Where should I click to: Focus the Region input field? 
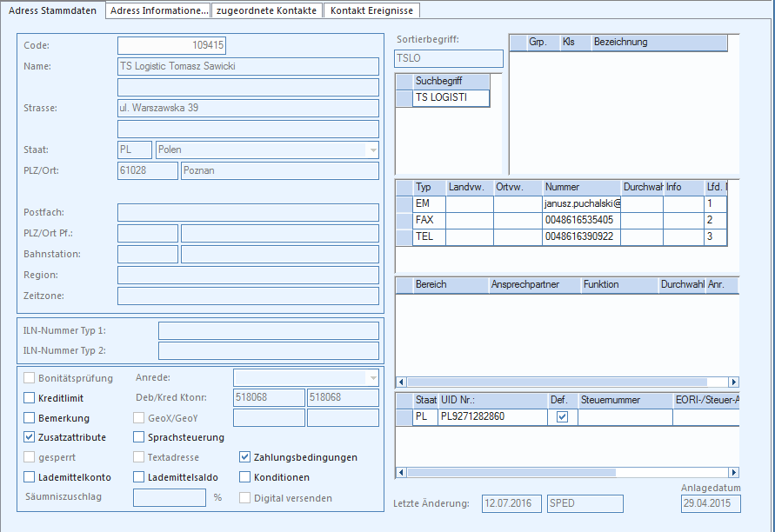click(248, 276)
